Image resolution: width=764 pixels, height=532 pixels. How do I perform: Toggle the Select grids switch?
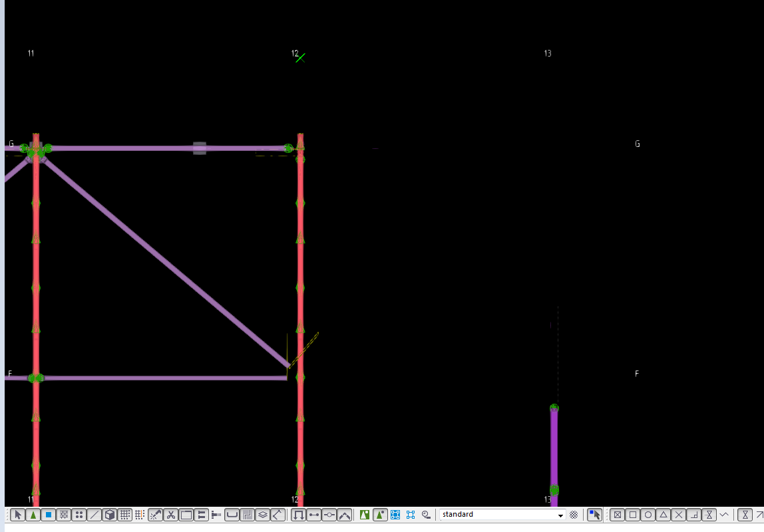point(125,515)
